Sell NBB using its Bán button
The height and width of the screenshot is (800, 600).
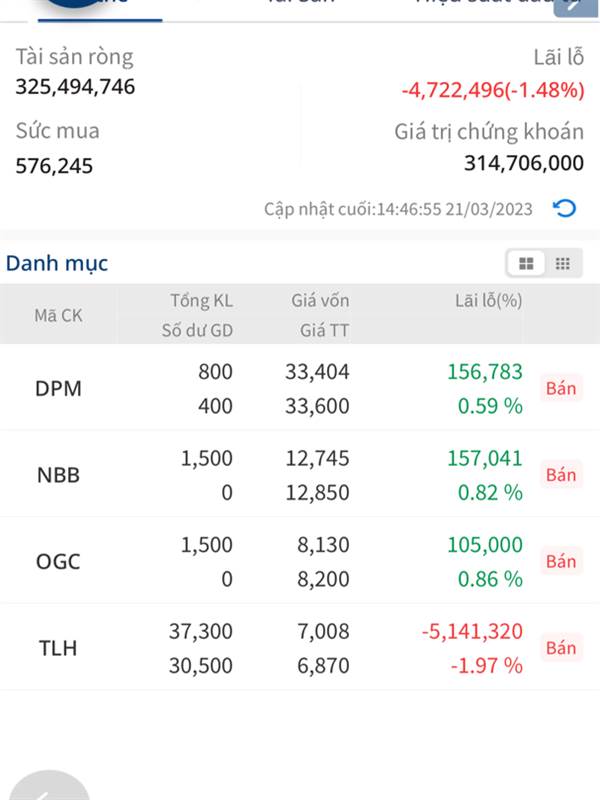[x=561, y=474]
